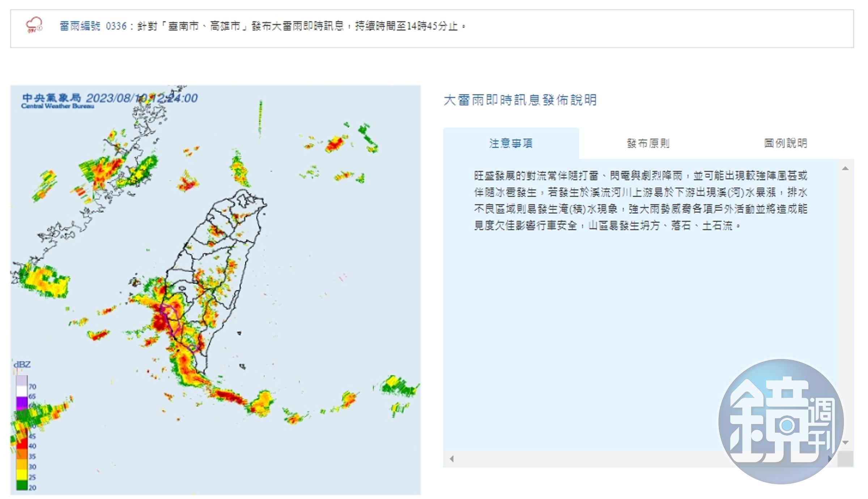The width and height of the screenshot is (868, 499).
Task: Switch to the 發布原則 tab
Action: point(648,143)
